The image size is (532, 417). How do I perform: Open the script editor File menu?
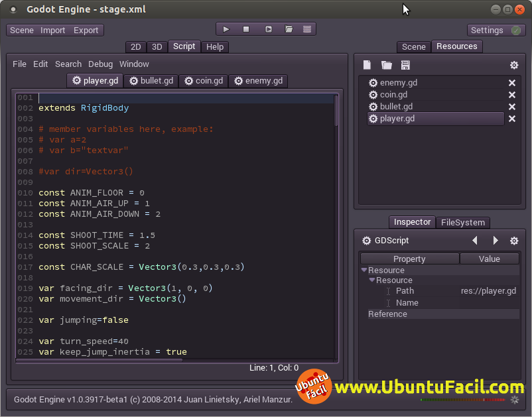[19, 64]
